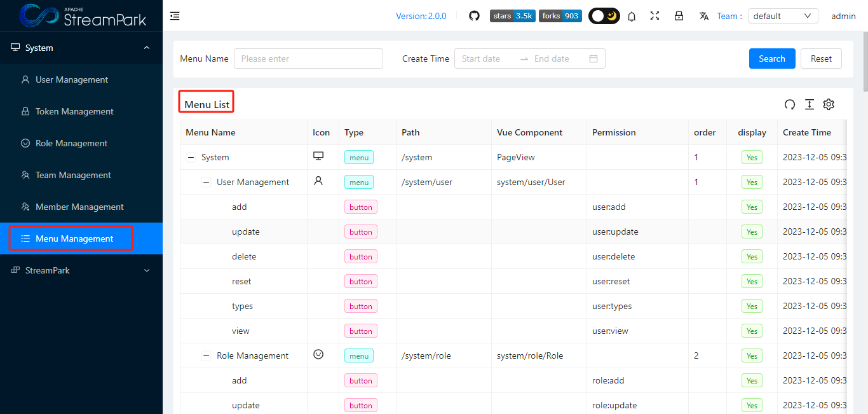This screenshot has width=868, height=414.
Task: Collapse the User Management tree row
Action: tap(206, 182)
